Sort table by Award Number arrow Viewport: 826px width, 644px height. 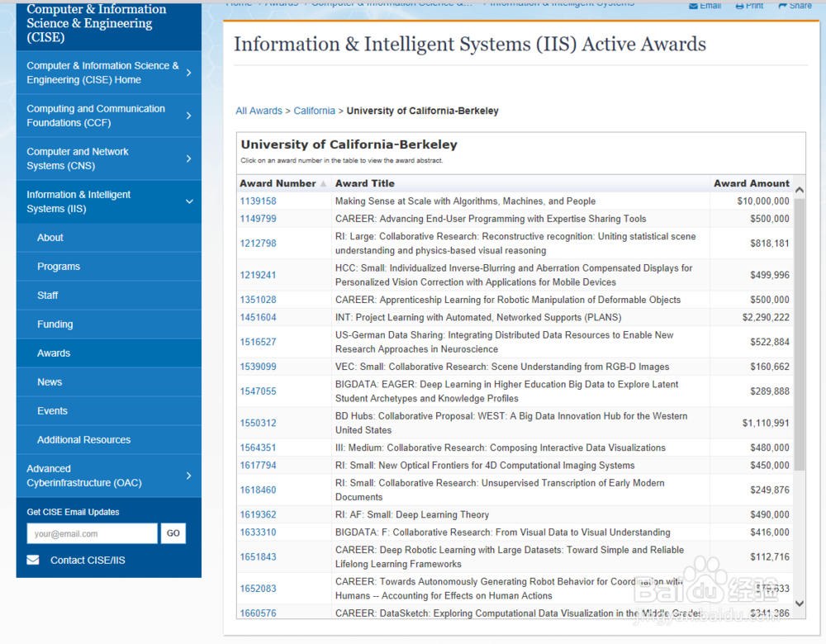(323, 184)
